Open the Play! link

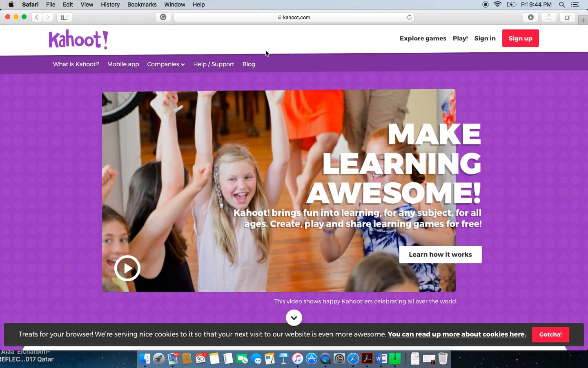point(460,38)
